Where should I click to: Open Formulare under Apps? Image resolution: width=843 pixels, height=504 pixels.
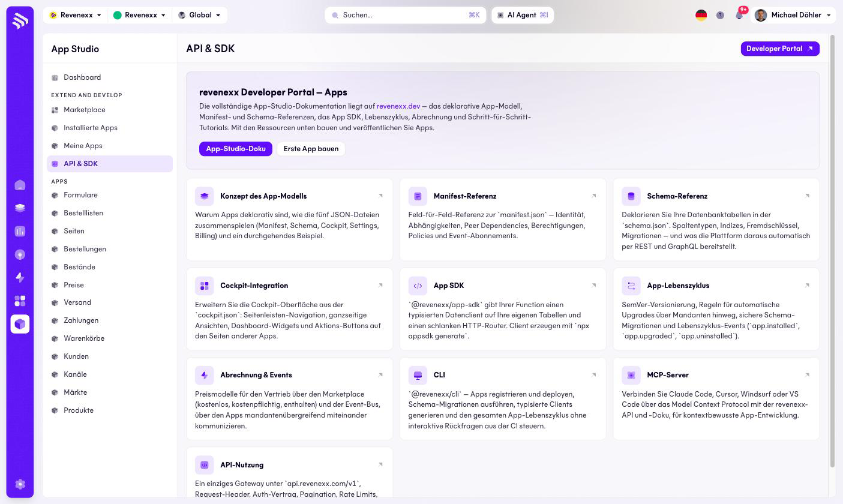110,195
